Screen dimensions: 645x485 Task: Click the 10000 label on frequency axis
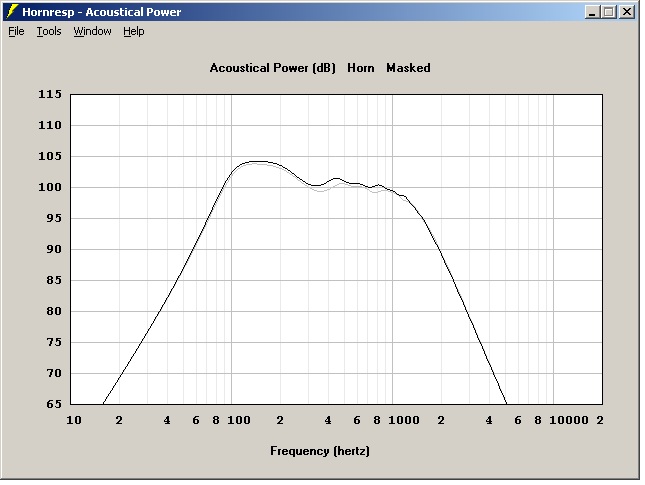click(569, 420)
